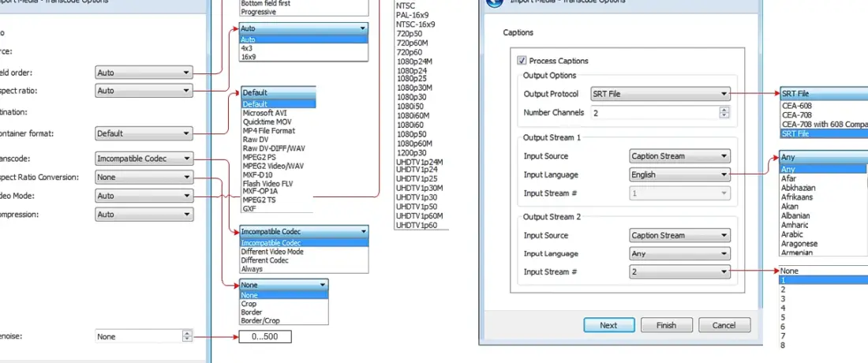Select Quicktime MOV from the format list
This screenshot has width=868, height=363.
coord(267,122)
